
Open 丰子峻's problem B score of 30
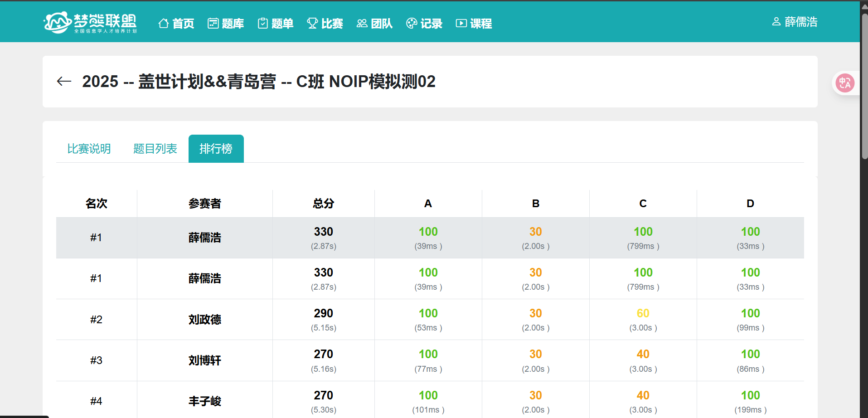536,395
